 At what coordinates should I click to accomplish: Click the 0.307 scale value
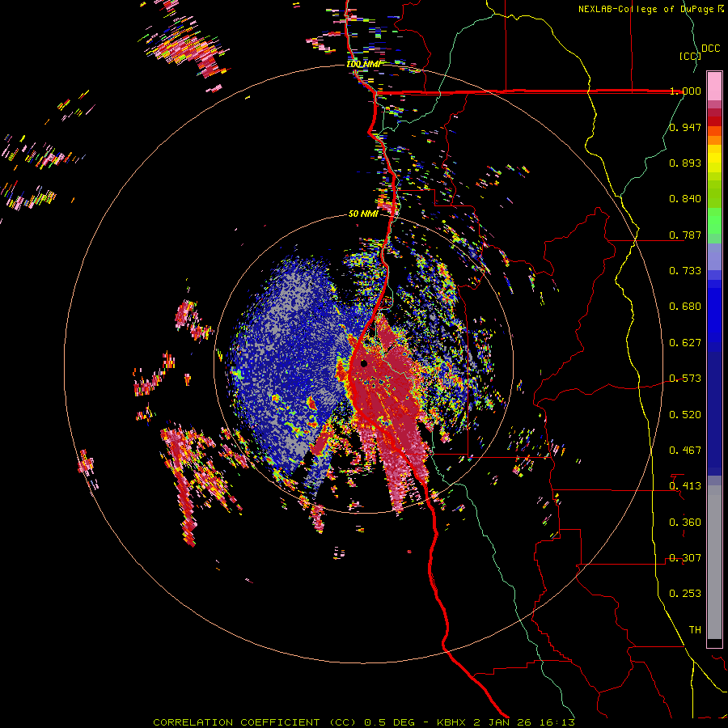[x=685, y=558]
